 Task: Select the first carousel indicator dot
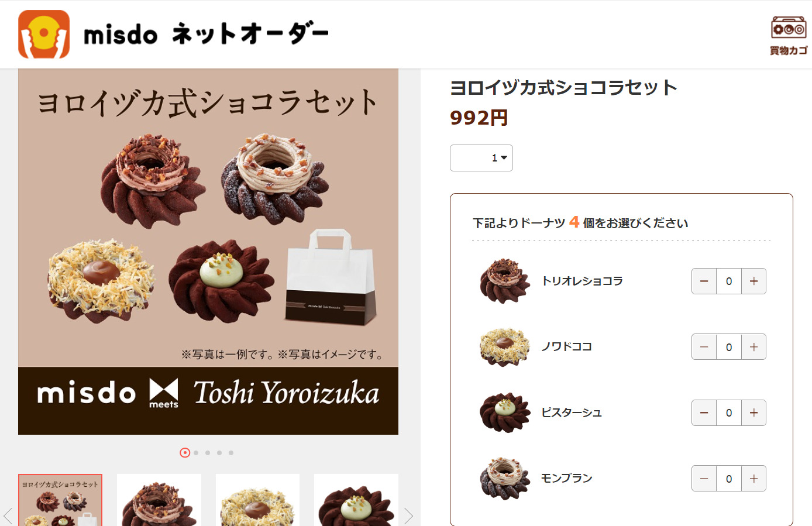click(185, 452)
